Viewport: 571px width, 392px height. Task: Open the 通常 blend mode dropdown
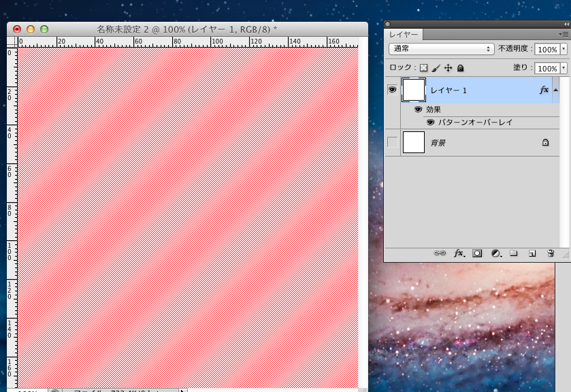(441, 49)
